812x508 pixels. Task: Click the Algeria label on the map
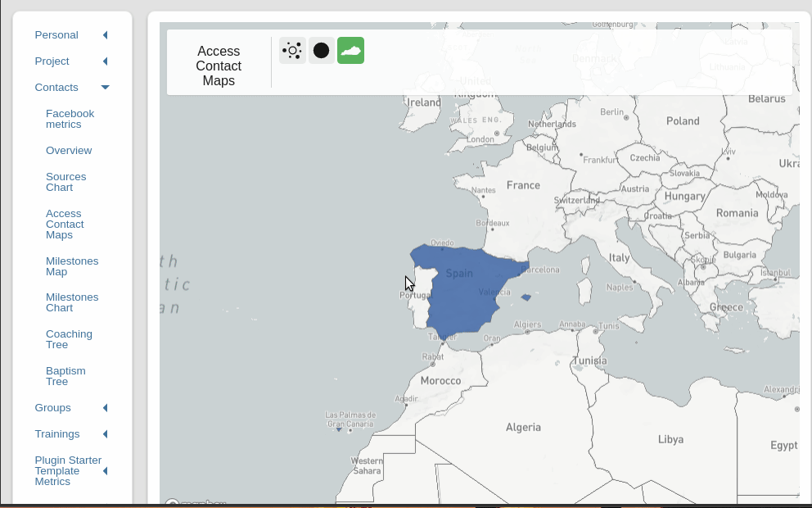click(523, 427)
